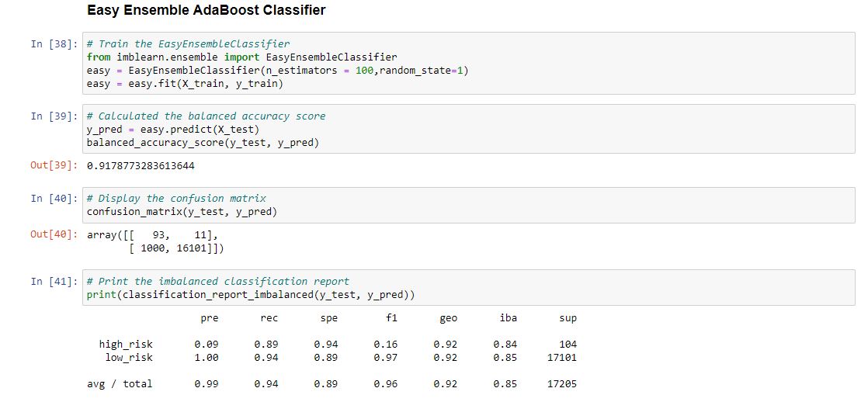Screen dimensions: 868x402
Task: Select code cell In [41] classification report
Action: click(468, 287)
